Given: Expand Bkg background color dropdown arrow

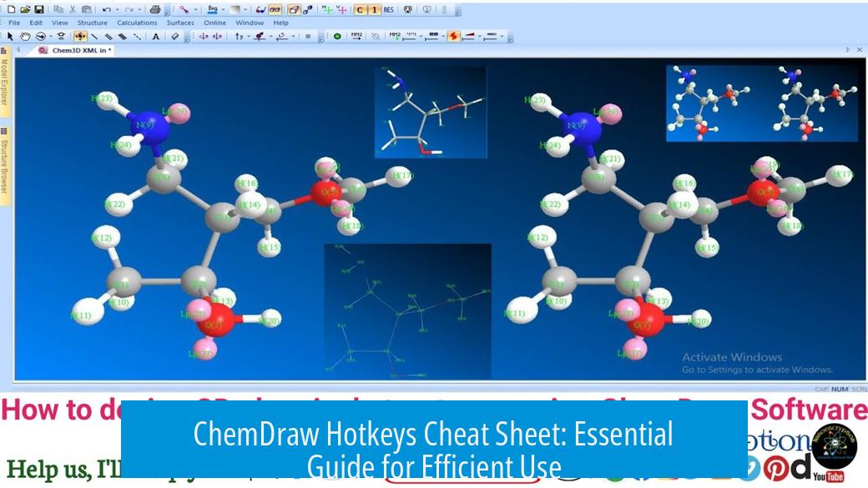Looking at the screenshot, I should coord(223,9).
